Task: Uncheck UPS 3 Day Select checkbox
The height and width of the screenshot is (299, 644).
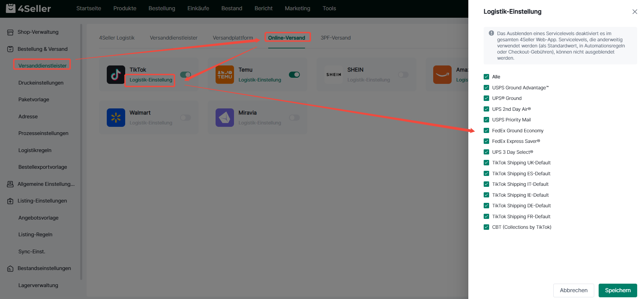Action: [486, 152]
